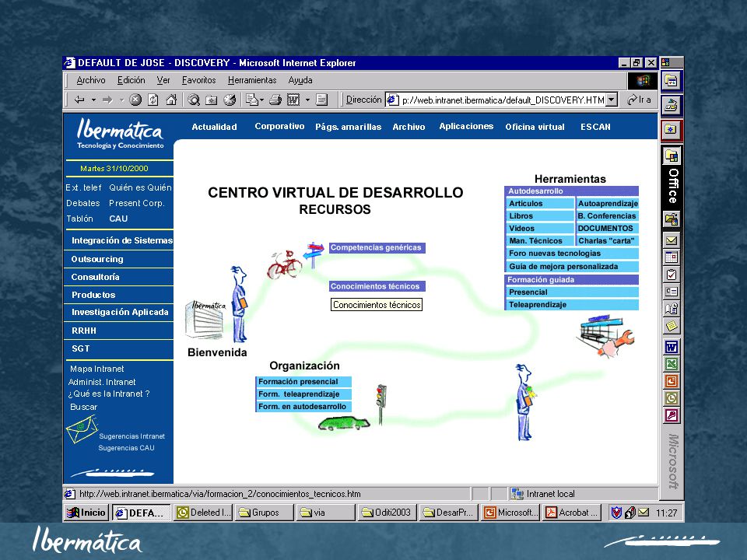Expand the Edit button dropdown arrow
Screen dimensions: 747x560
click(307, 100)
